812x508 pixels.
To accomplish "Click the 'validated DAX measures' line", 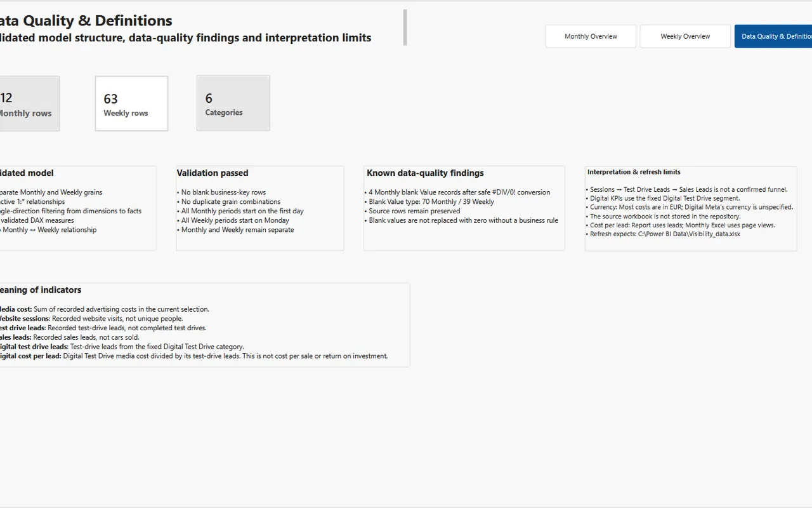I will click(x=37, y=220).
